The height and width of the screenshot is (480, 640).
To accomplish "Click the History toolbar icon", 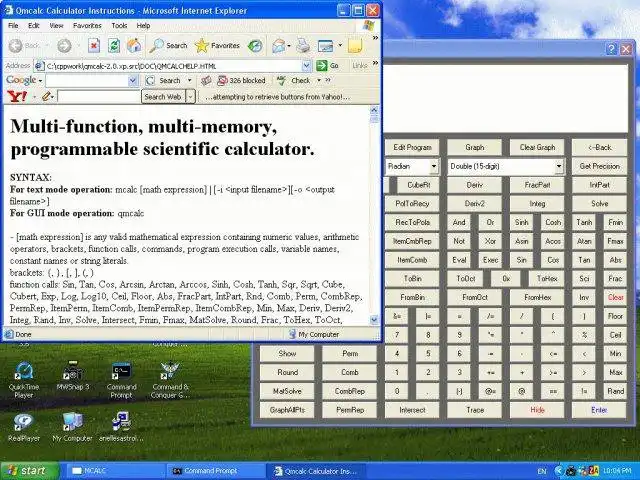I will click(x=255, y=46).
